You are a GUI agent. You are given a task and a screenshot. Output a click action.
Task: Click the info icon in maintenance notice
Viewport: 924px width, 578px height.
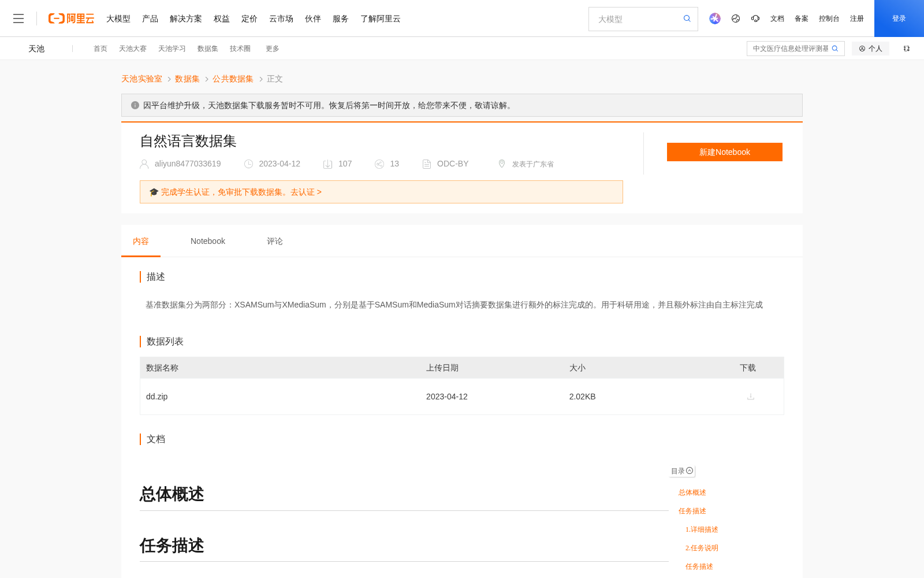tap(135, 105)
